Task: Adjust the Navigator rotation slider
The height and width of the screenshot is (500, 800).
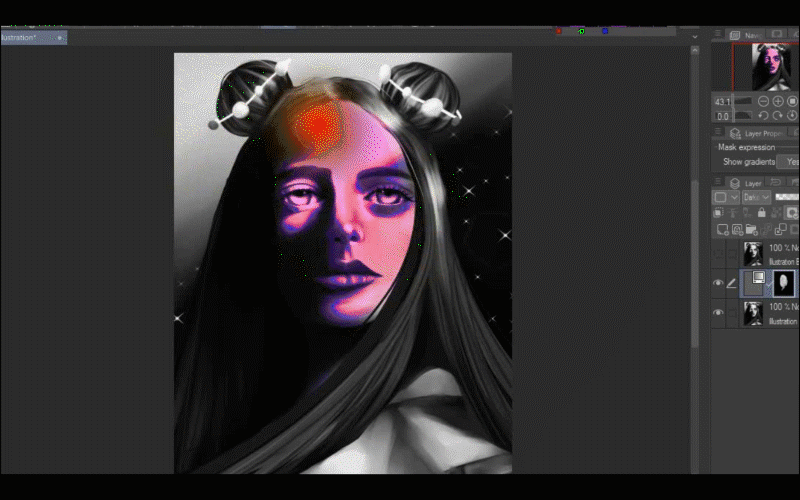Action: 743,116
